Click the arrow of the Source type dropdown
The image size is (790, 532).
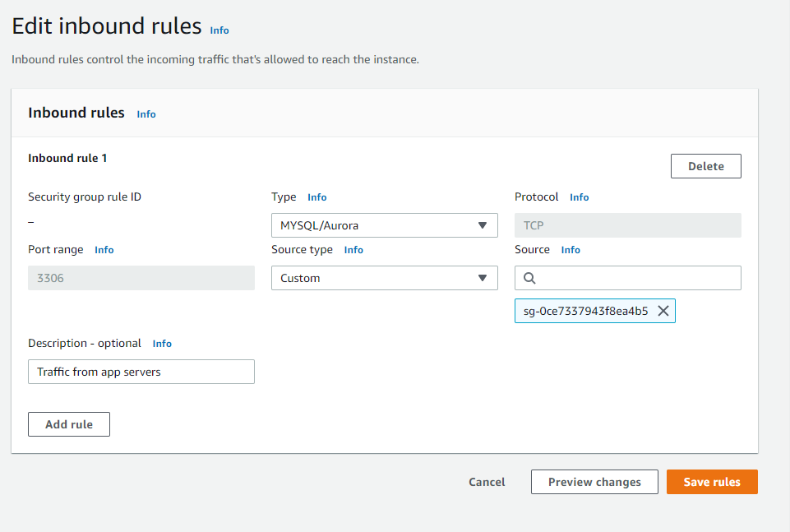click(483, 278)
